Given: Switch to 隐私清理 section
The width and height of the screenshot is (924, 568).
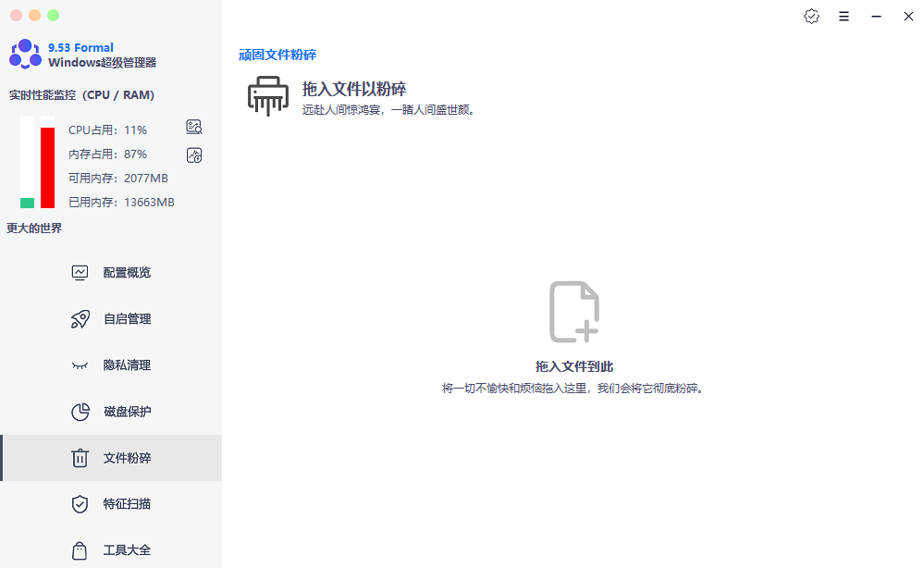Looking at the screenshot, I should click(111, 365).
